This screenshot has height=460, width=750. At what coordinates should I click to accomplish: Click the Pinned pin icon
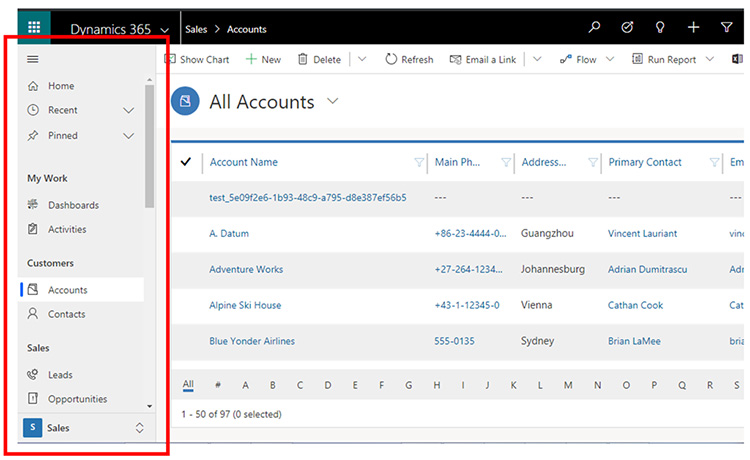(33, 135)
